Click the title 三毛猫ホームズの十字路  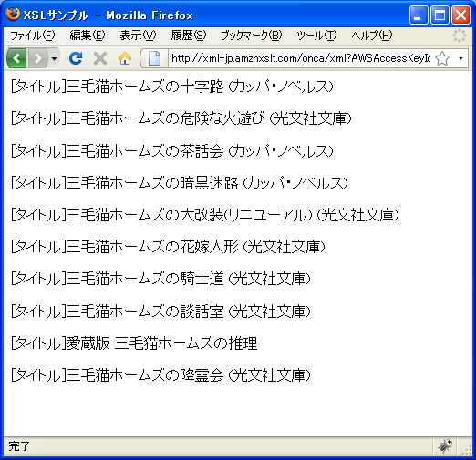tap(145, 87)
